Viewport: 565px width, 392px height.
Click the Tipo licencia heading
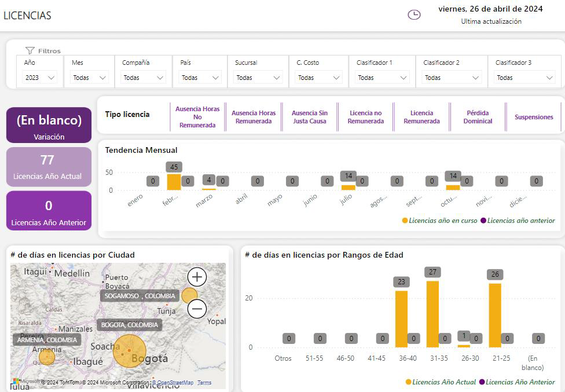[x=127, y=114]
